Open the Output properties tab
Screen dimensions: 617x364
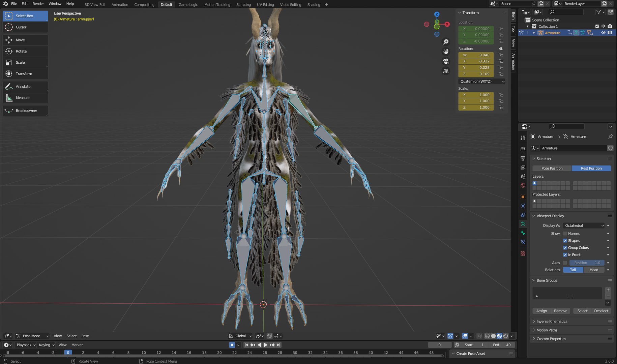pyautogui.click(x=523, y=158)
